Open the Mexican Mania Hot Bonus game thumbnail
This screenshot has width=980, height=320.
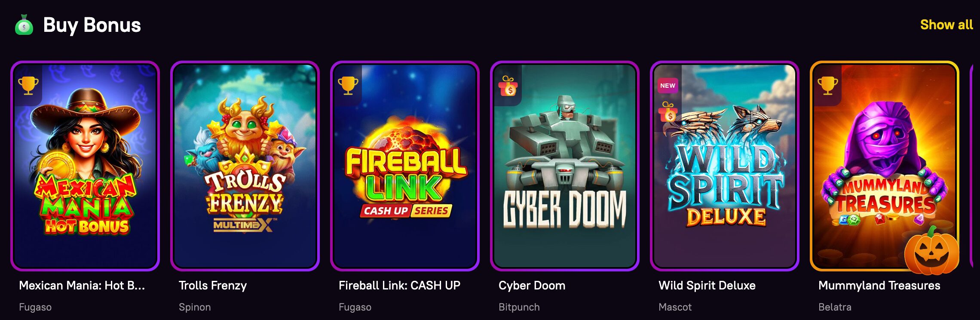pos(85,166)
